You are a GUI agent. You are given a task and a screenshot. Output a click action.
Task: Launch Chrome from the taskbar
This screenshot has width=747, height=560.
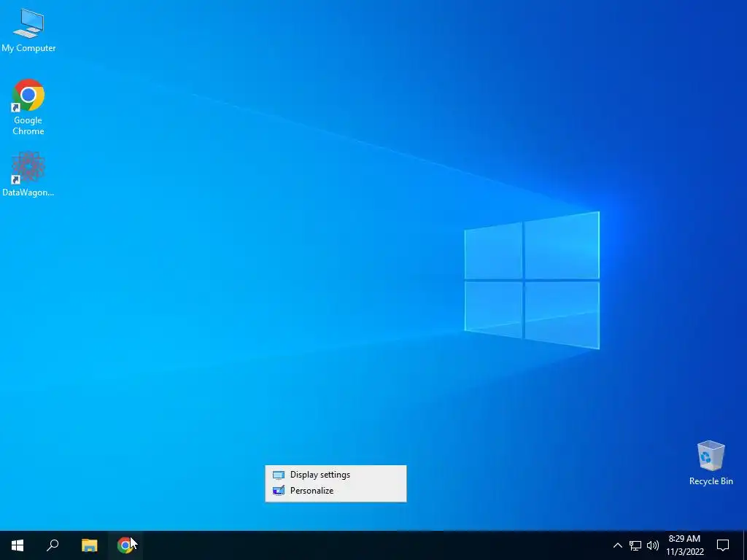125,545
